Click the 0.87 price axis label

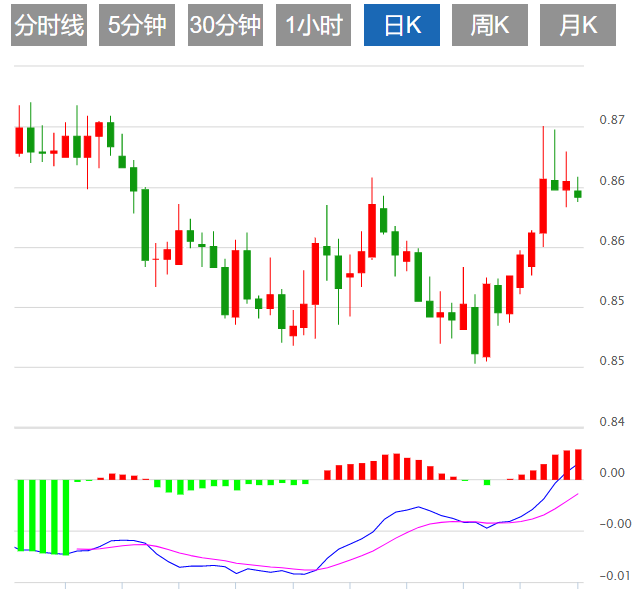point(612,120)
